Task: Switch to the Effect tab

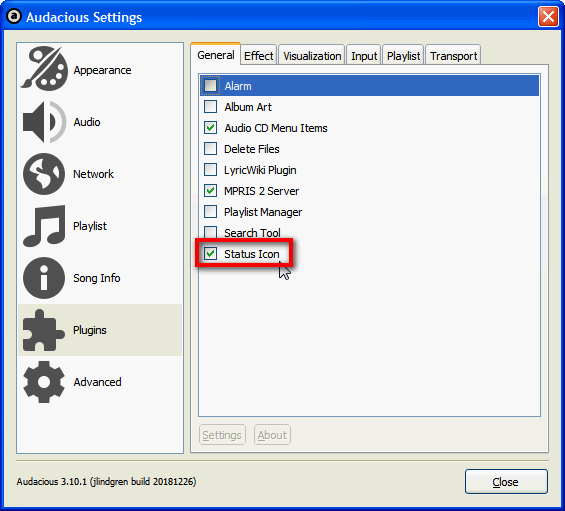Action: point(258,56)
